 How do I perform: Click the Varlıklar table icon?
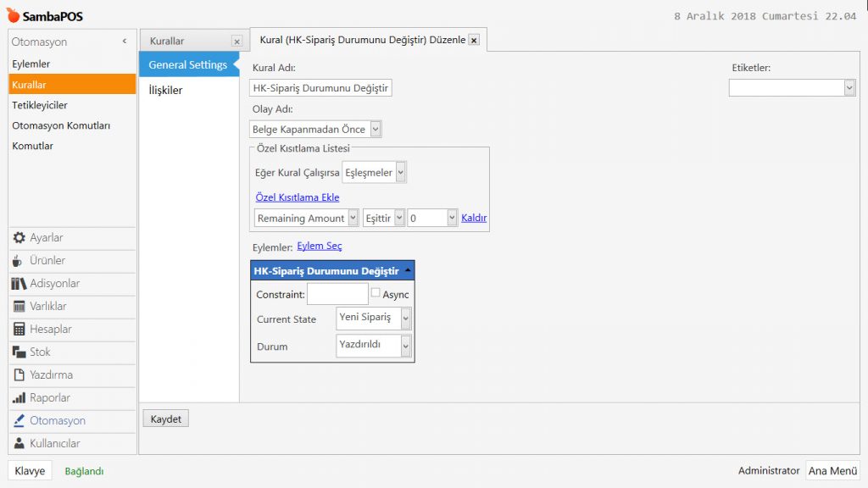19,307
